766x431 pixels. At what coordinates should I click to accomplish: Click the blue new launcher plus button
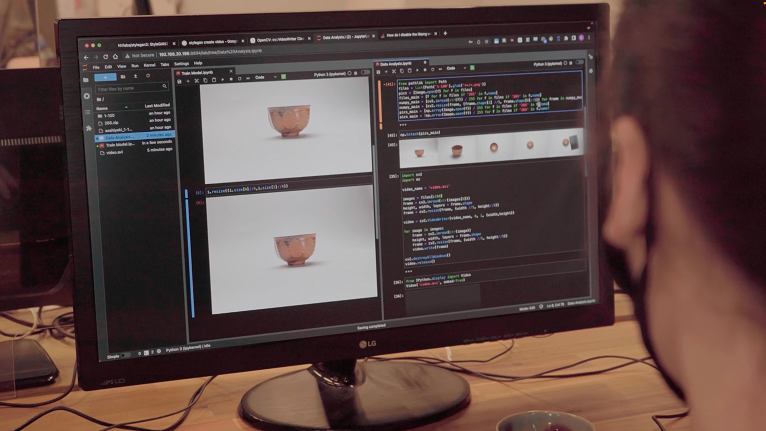point(107,75)
